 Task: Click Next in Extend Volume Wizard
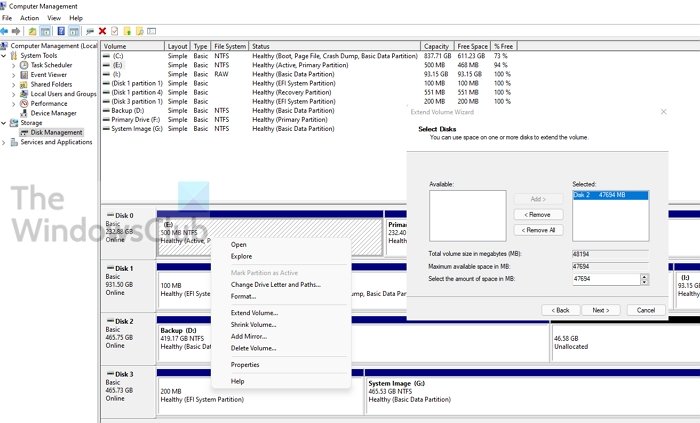pos(599,310)
